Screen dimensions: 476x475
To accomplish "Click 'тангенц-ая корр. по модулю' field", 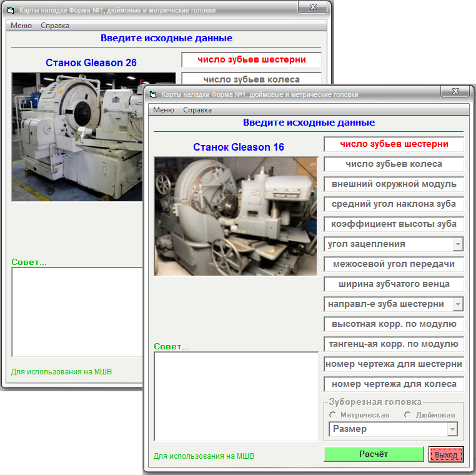I will point(394,344).
